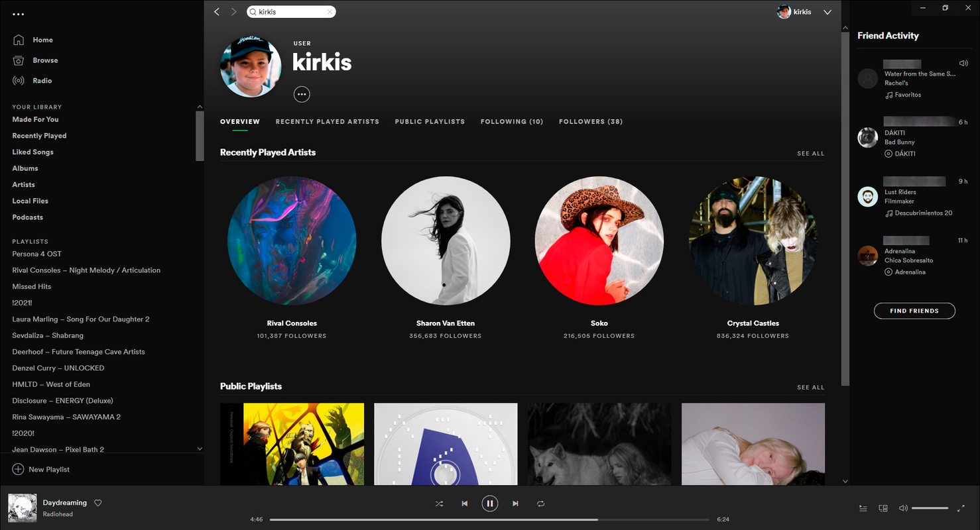Click friend avatar listening to Adrenalina
The image size is (980, 530).
click(868, 256)
